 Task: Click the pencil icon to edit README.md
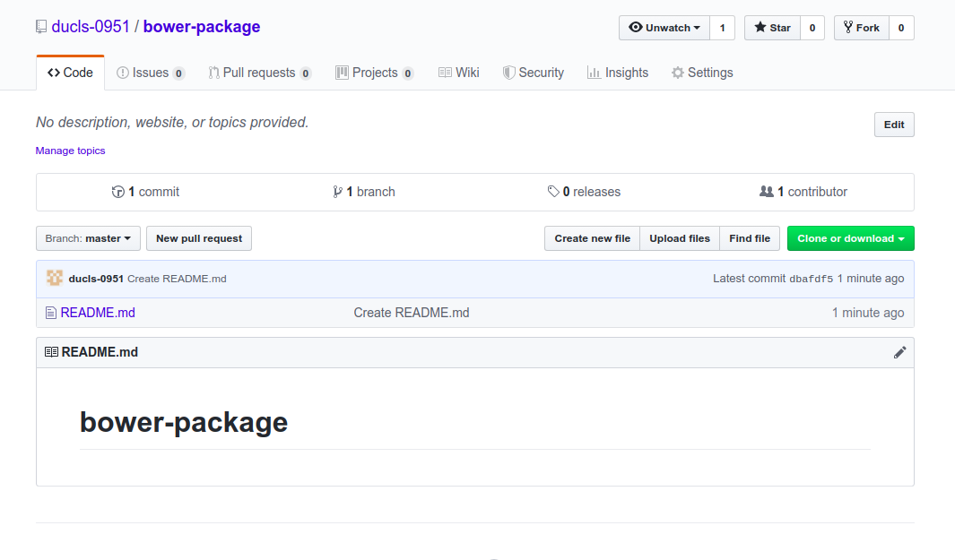899,352
